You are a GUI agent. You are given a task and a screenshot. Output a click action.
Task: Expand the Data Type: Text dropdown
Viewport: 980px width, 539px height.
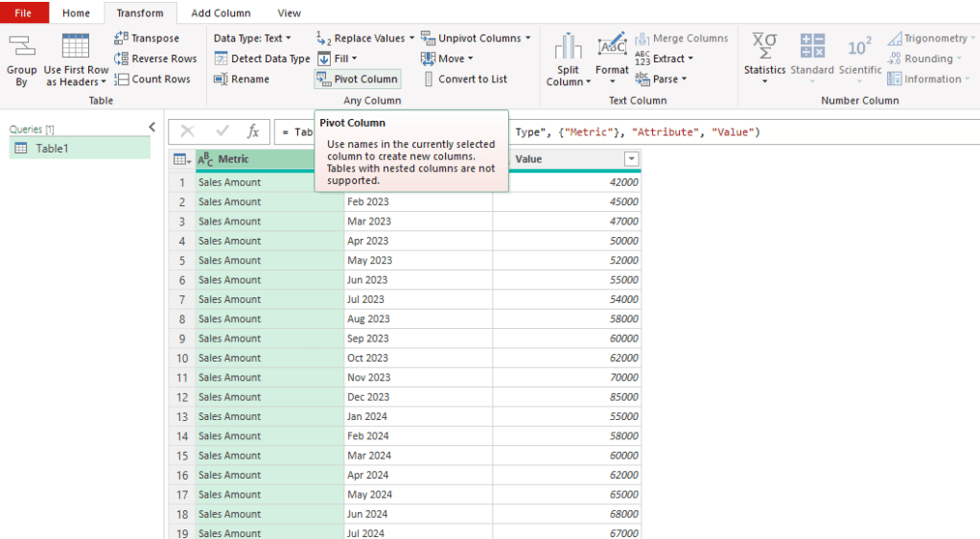pos(253,38)
